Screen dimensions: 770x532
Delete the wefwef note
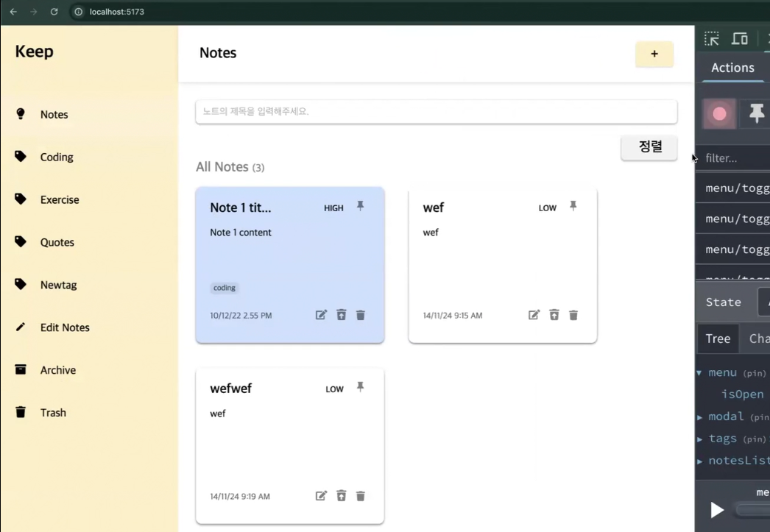(x=361, y=496)
